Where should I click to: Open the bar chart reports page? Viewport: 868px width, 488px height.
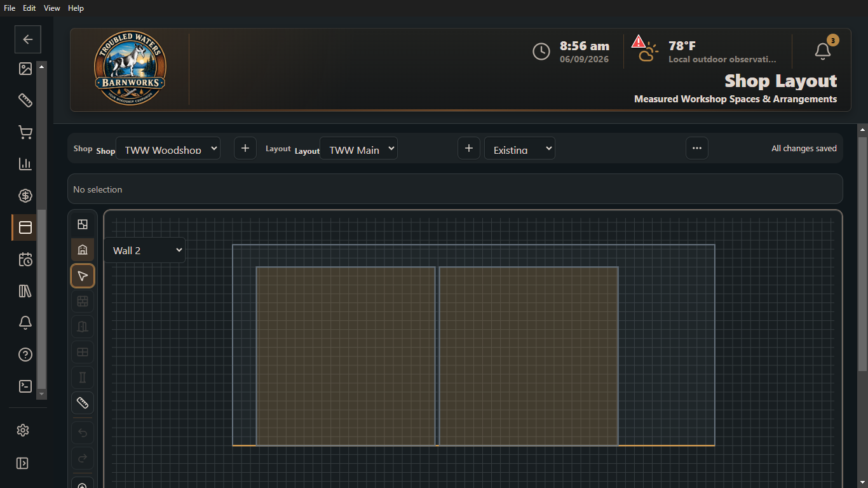click(25, 164)
